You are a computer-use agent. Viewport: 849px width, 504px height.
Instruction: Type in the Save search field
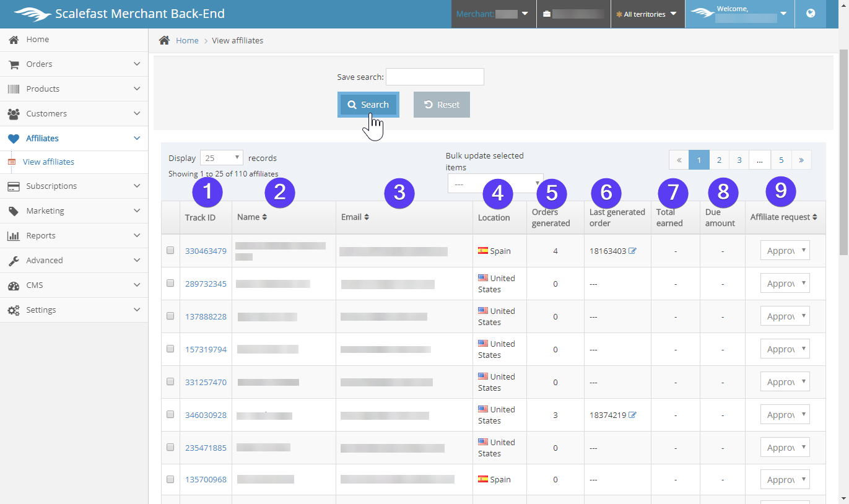(x=434, y=77)
